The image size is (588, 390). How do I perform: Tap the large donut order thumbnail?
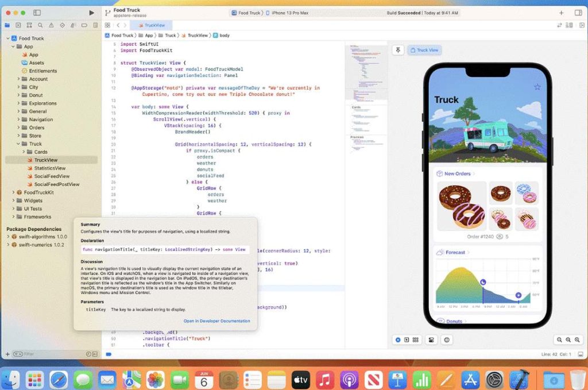coord(462,206)
